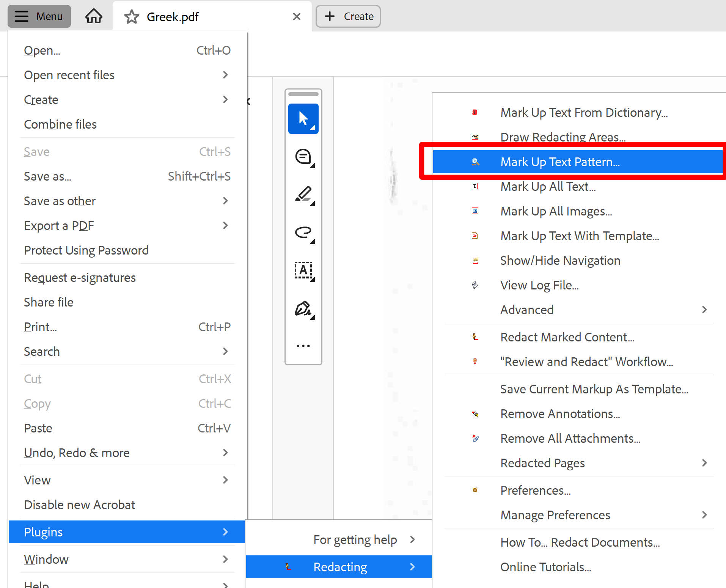726x588 pixels.
Task: Click Mark Up Text With Template icon
Action: point(475,236)
